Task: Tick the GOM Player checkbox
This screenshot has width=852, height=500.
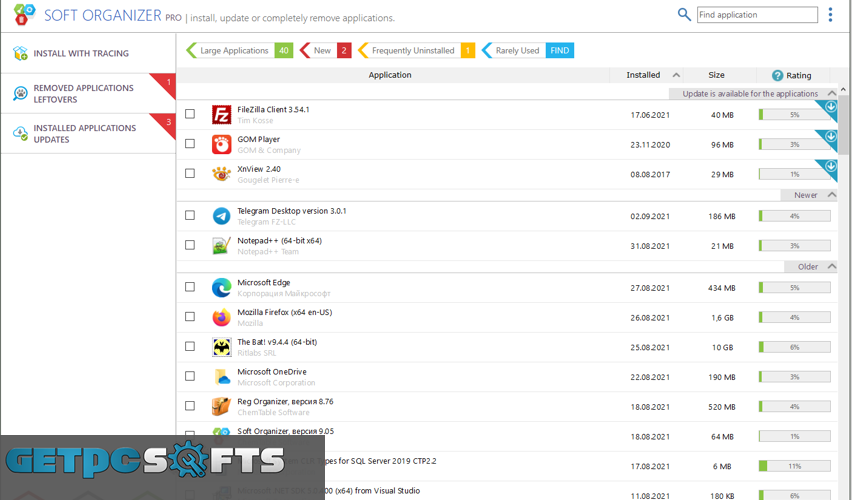Action: pyautogui.click(x=190, y=143)
